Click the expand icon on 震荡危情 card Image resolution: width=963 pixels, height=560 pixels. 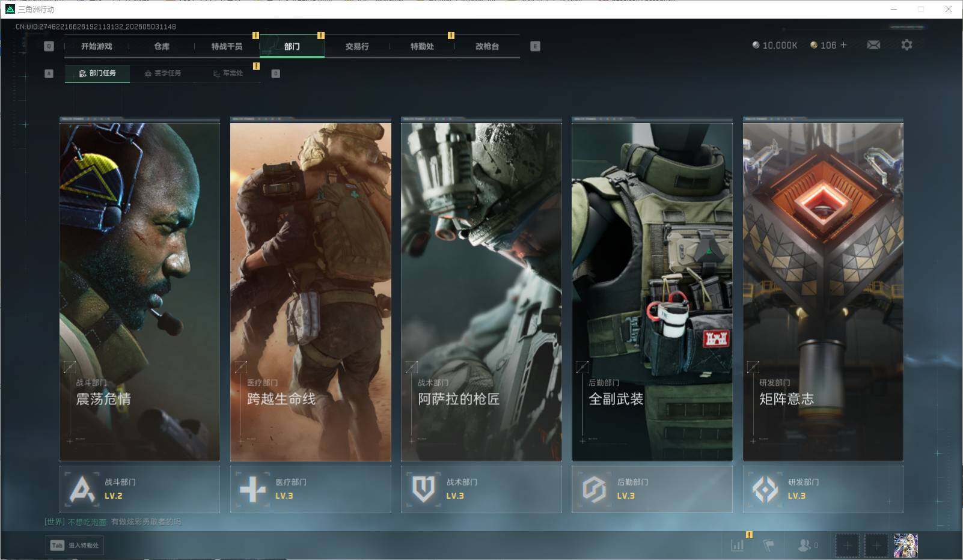70,367
